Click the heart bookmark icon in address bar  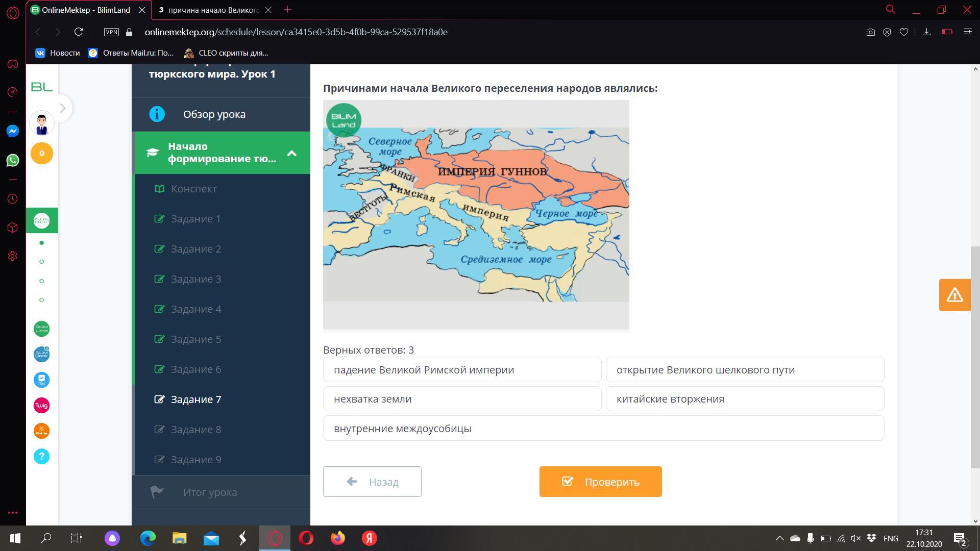coord(904,32)
